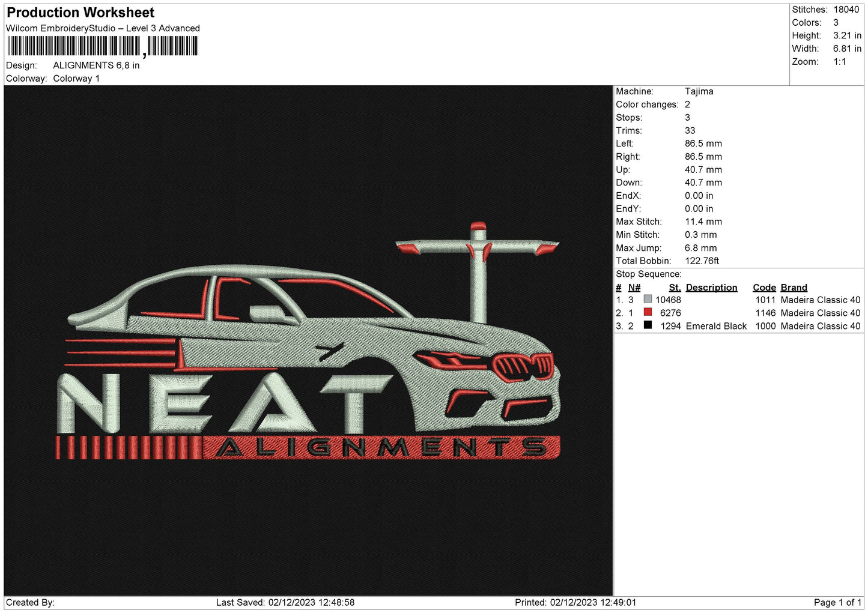The width and height of the screenshot is (868, 613).
Task: Click the Width value '6.81 in'
Action: pos(847,49)
